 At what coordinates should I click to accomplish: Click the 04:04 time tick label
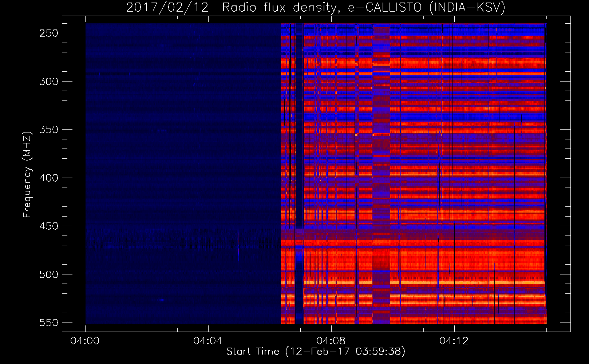[x=208, y=341]
